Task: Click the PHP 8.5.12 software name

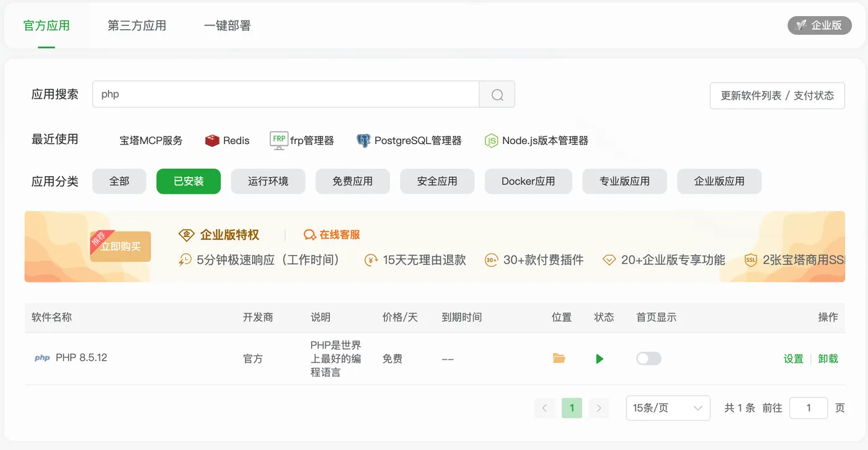Action: pos(81,358)
